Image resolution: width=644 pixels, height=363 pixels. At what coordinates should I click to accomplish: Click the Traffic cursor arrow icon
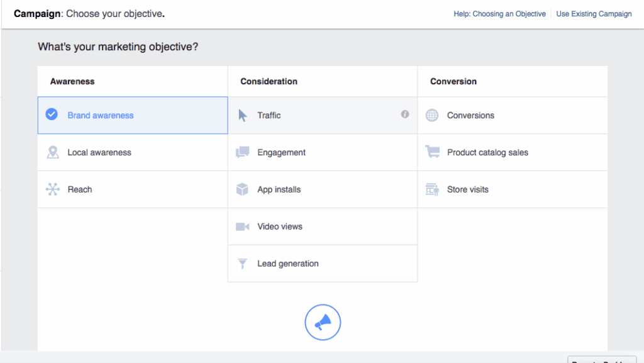pyautogui.click(x=243, y=116)
